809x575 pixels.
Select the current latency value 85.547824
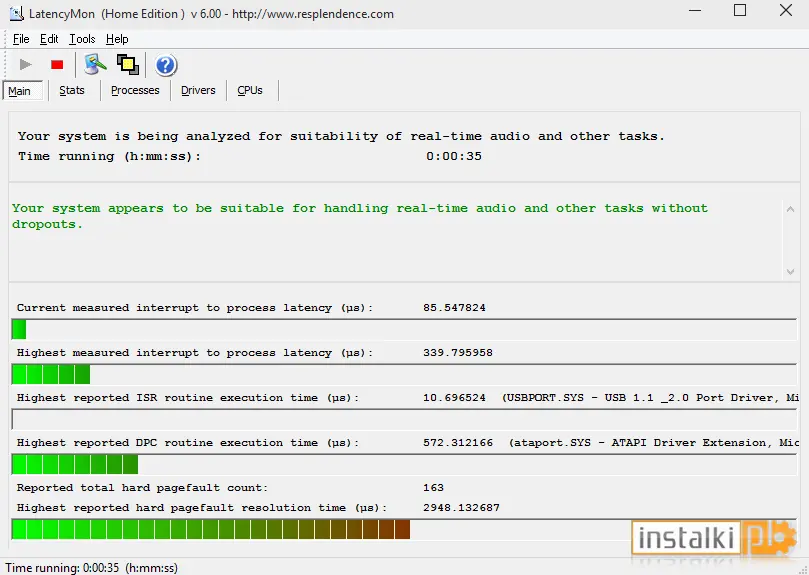(454, 308)
